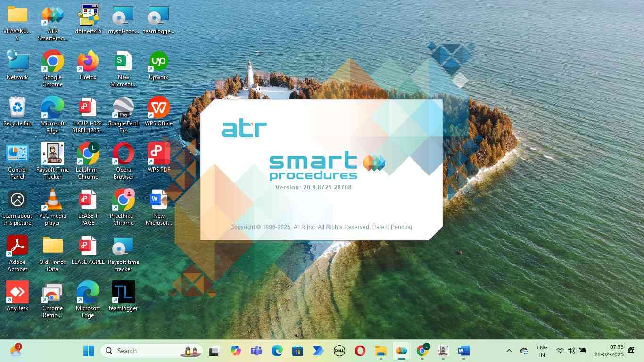Open Opera from the taskbar
This screenshot has height=362, width=644.
tap(360, 351)
